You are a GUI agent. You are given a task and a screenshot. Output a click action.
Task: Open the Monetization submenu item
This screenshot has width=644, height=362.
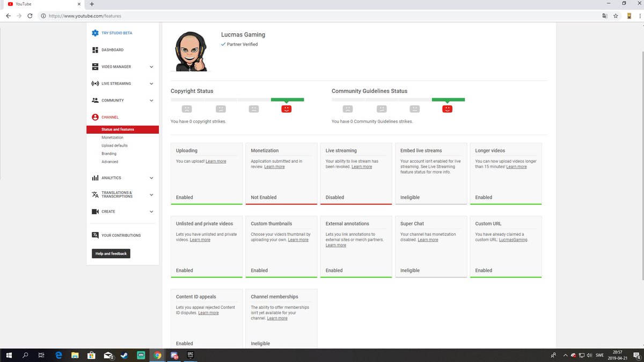point(112,137)
